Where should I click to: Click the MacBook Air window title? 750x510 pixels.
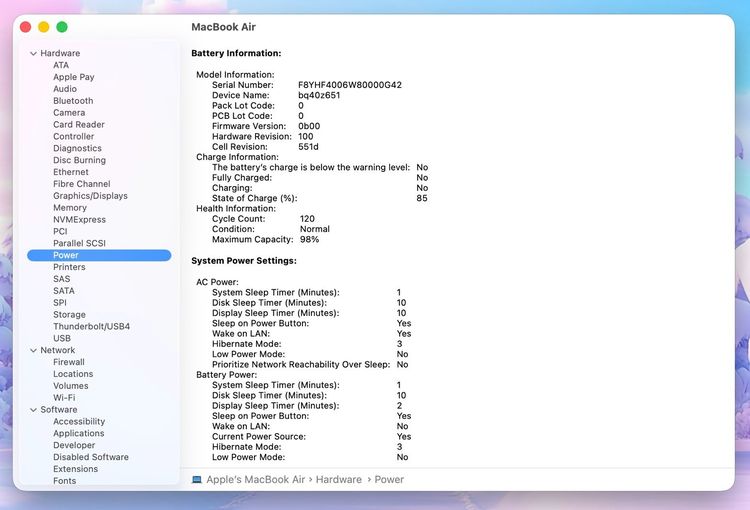[223, 27]
